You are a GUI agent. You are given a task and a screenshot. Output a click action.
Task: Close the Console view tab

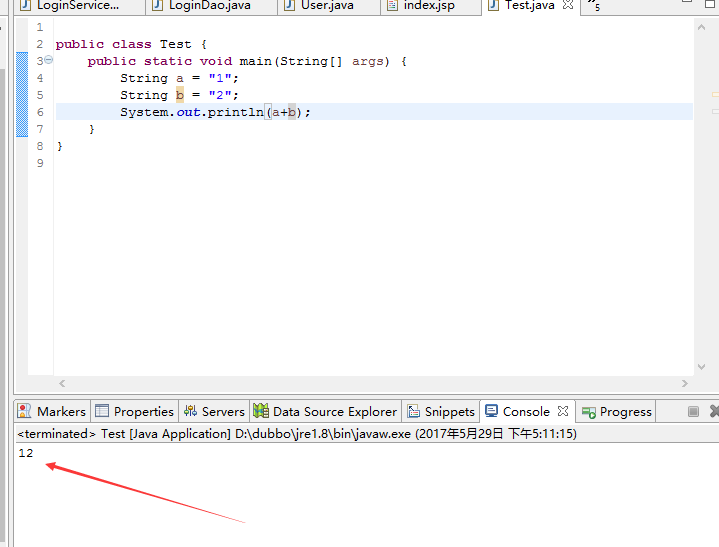point(563,412)
